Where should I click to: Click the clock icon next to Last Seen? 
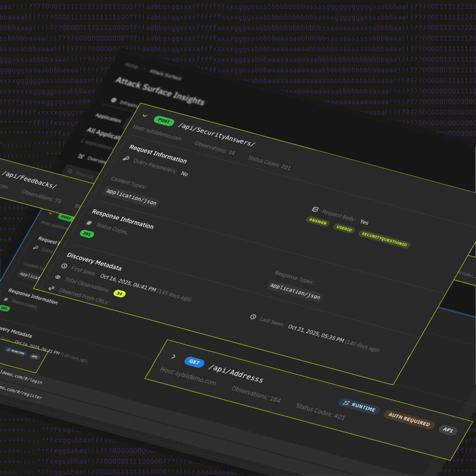pos(253,317)
